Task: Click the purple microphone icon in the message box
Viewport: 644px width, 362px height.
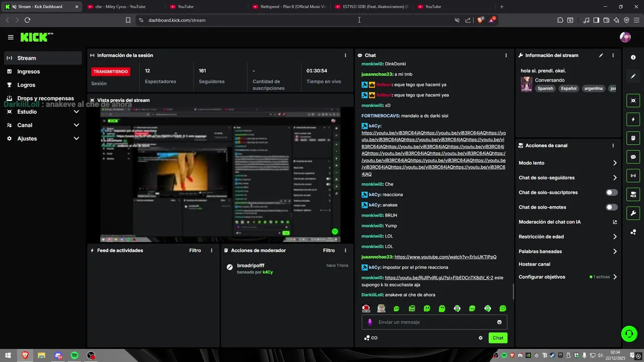Action: [x=370, y=322]
